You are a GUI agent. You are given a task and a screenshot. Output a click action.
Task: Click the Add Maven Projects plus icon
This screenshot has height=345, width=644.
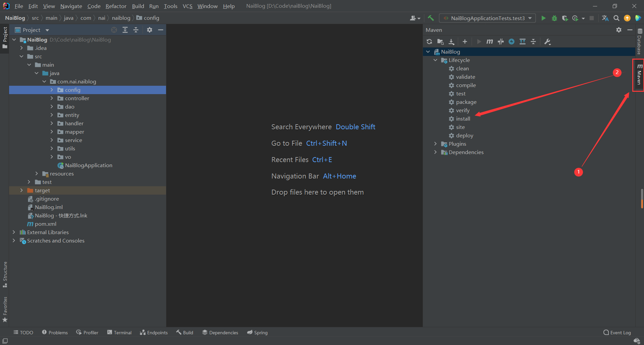465,42
